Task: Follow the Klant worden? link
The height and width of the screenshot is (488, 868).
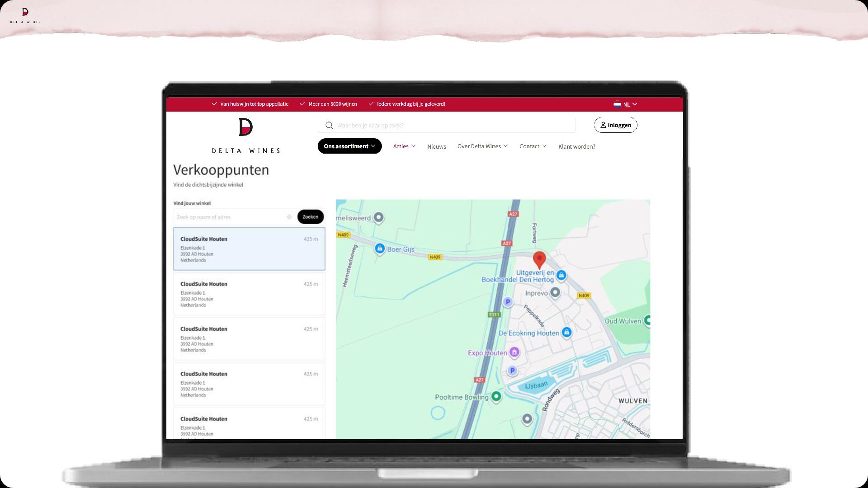Action: (576, 146)
